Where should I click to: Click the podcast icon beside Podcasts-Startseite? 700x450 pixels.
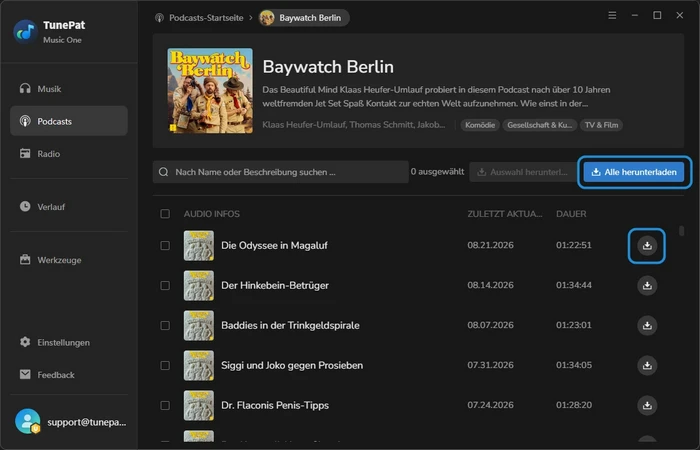pyautogui.click(x=159, y=18)
